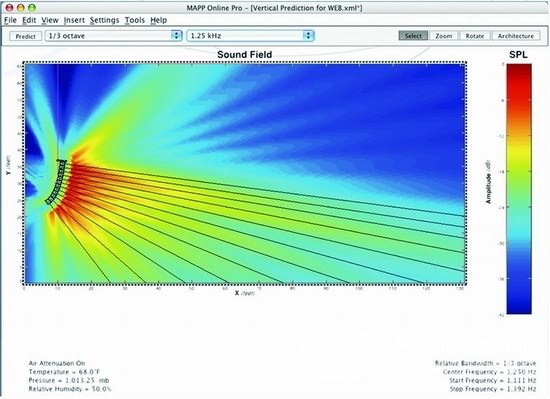Image resolution: width=550 pixels, height=399 pixels.
Task: Open the 1/3 octave bandwidth dropdown
Action: coord(113,36)
